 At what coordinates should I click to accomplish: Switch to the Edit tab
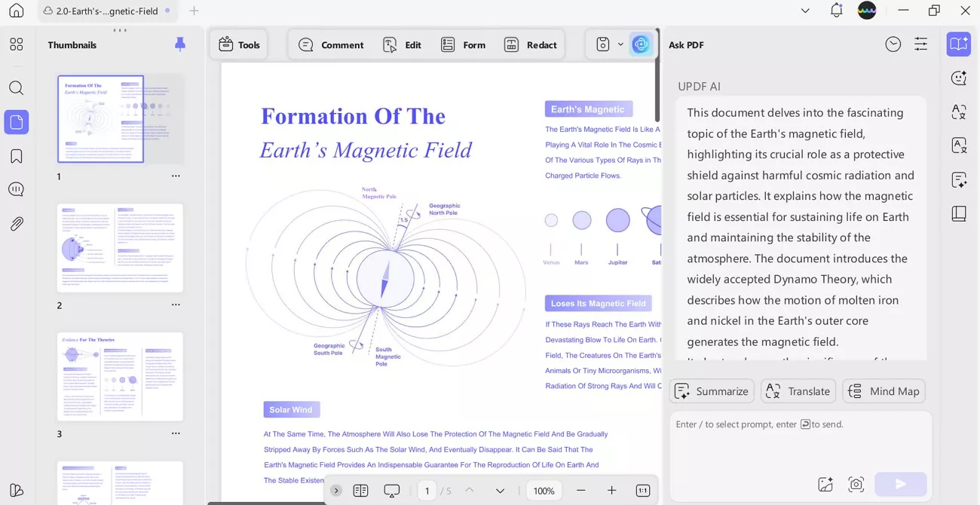click(403, 44)
